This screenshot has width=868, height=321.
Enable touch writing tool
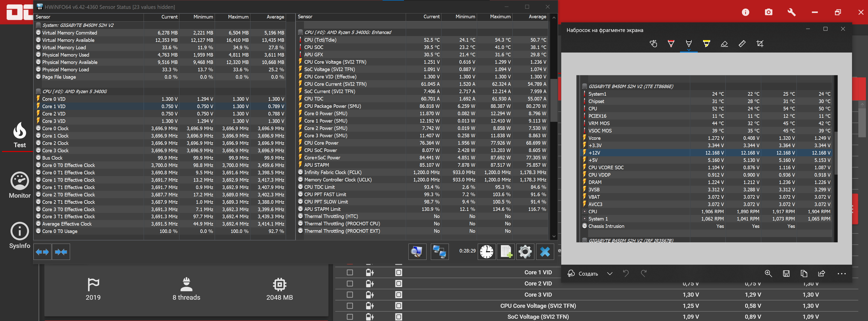coord(653,44)
